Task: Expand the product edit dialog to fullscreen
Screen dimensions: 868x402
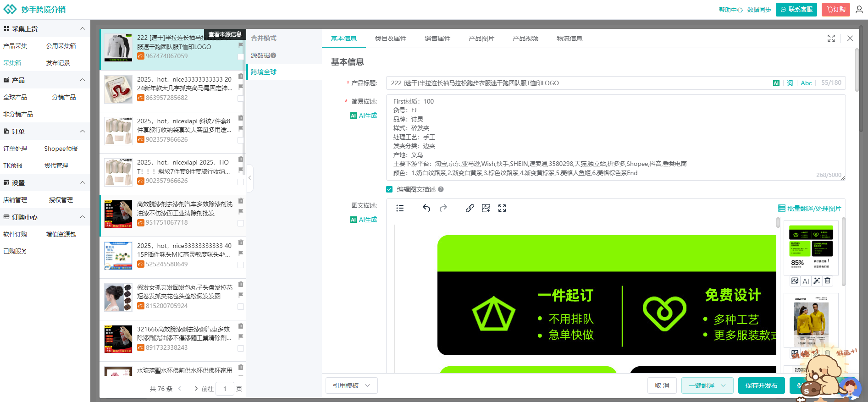Action: coord(831,39)
